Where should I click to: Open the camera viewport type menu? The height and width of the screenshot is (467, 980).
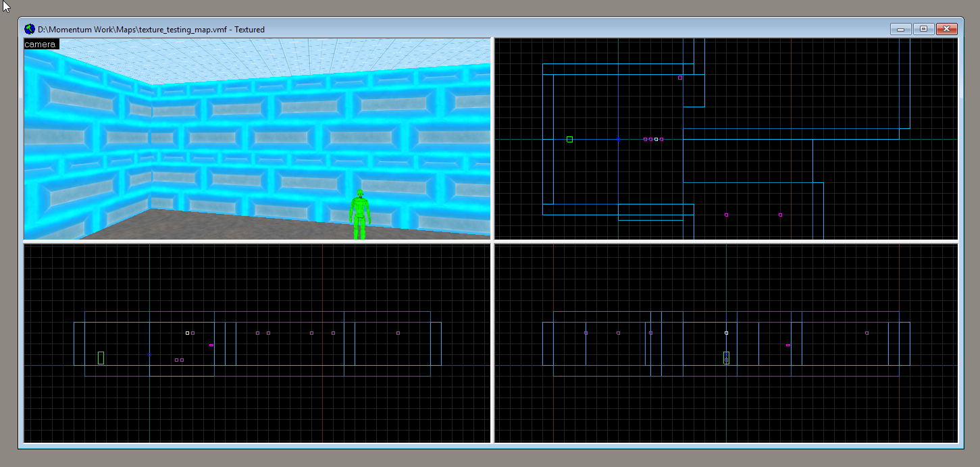coord(41,44)
